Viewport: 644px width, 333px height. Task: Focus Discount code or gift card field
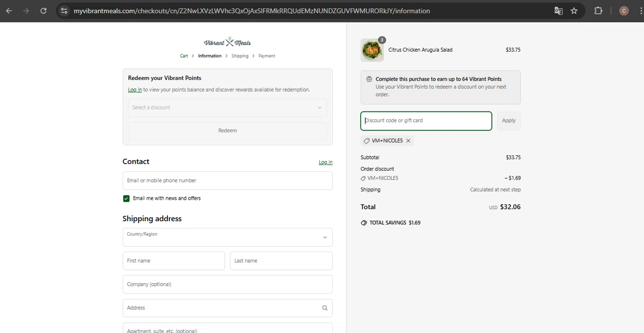point(426,121)
